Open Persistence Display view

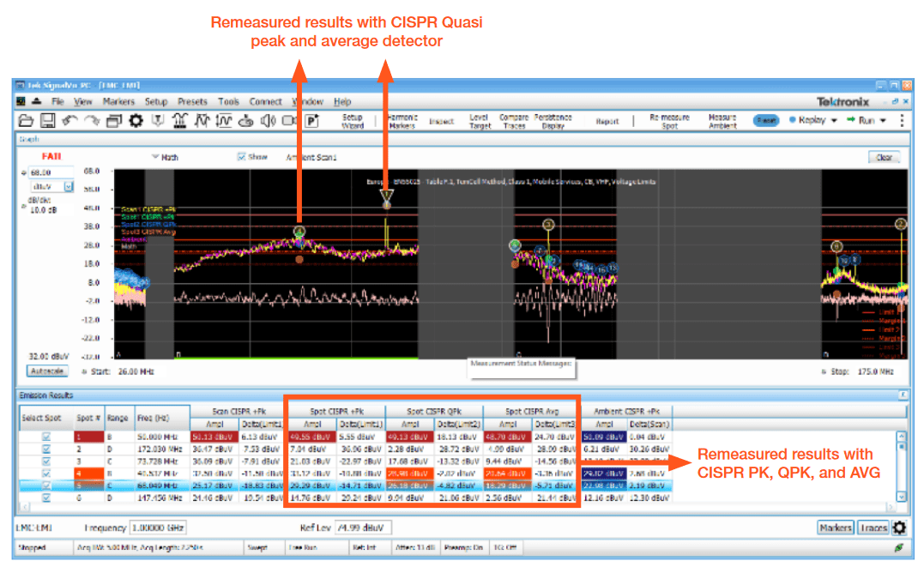point(554,120)
